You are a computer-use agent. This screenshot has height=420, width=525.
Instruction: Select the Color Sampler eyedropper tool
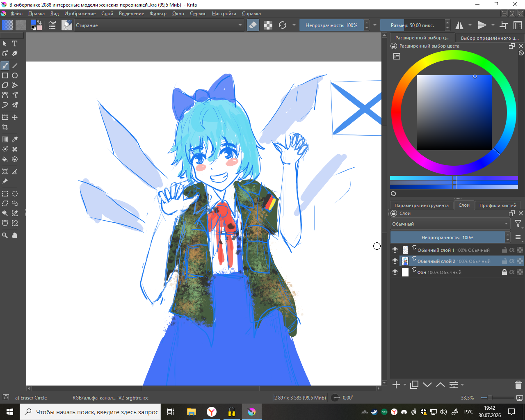click(15, 139)
